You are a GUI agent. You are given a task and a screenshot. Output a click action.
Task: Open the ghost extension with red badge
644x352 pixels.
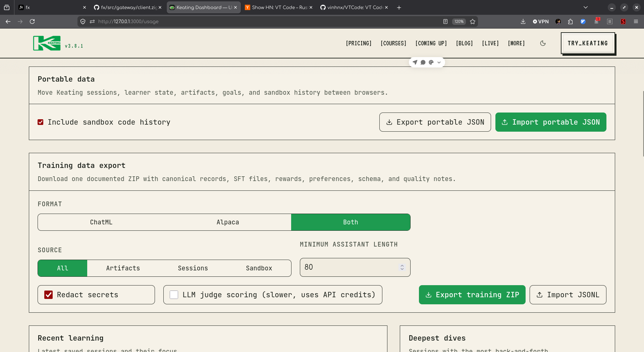596,21
